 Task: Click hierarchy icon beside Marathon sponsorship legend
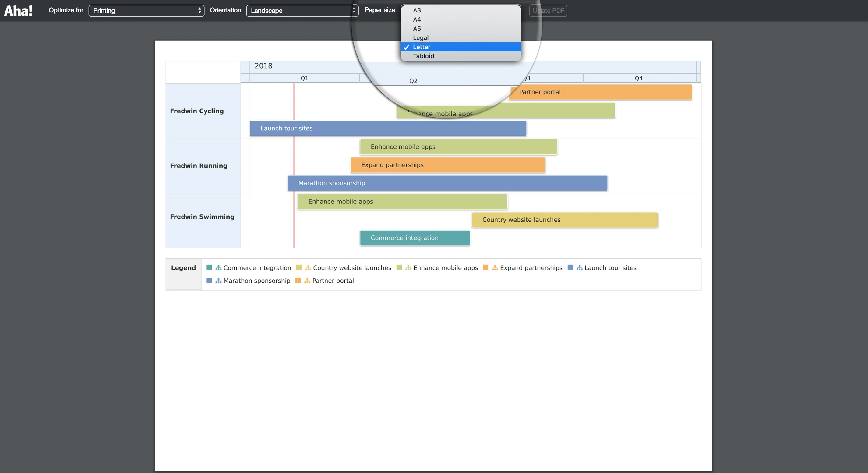(218, 281)
